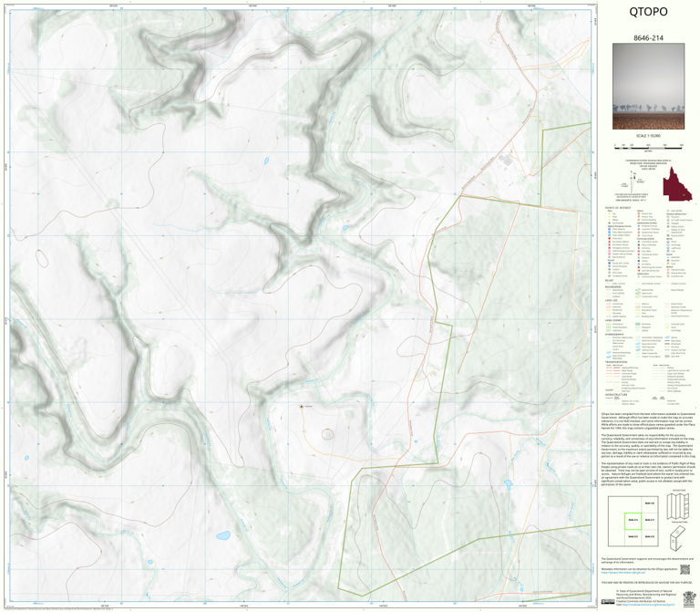Click the large blue lake near map bottom
Screen dimensions: 700x612
point(222,534)
